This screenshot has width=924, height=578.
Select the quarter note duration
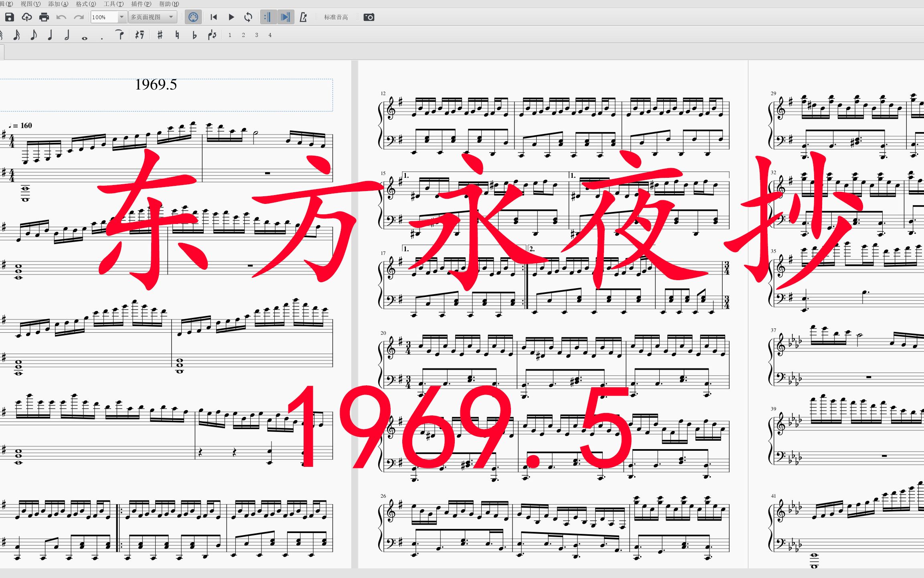(x=50, y=35)
